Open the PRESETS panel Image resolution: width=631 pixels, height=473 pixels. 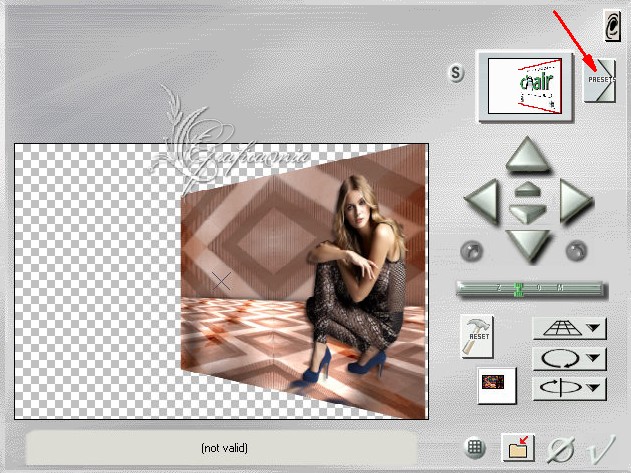pyautogui.click(x=600, y=80)
